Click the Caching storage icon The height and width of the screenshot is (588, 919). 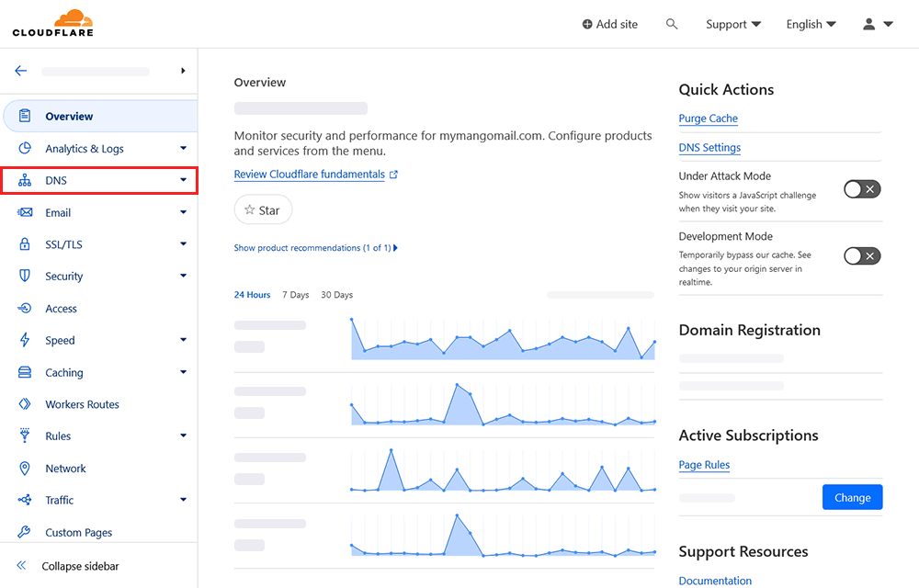25,372
